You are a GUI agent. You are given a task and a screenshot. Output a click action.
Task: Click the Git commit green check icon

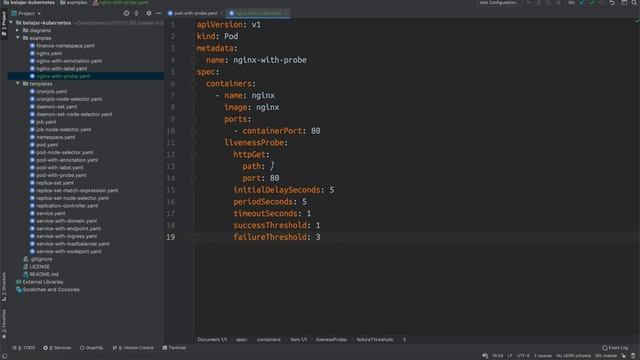pyautogui.click(x=592, y=2)
